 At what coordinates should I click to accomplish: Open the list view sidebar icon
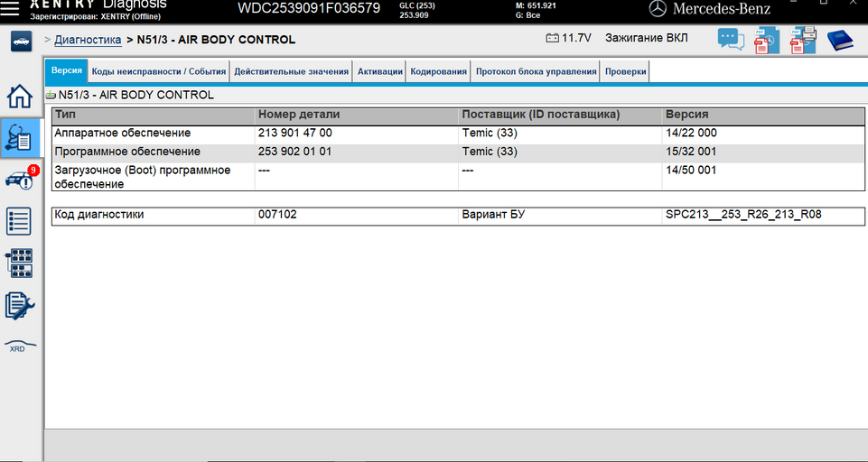[19, 221]
